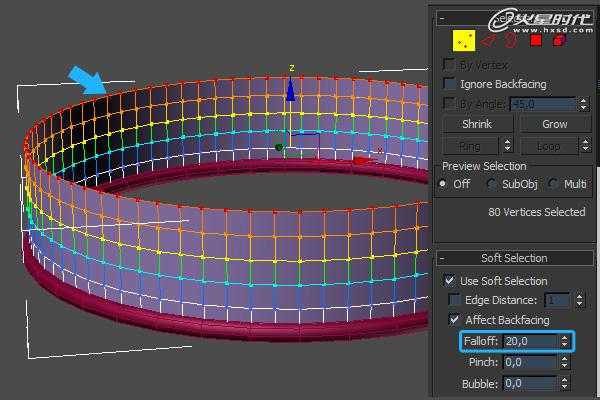
Task: Click the blue Z axis gizmo arrow
Action: tap(291, 89)
